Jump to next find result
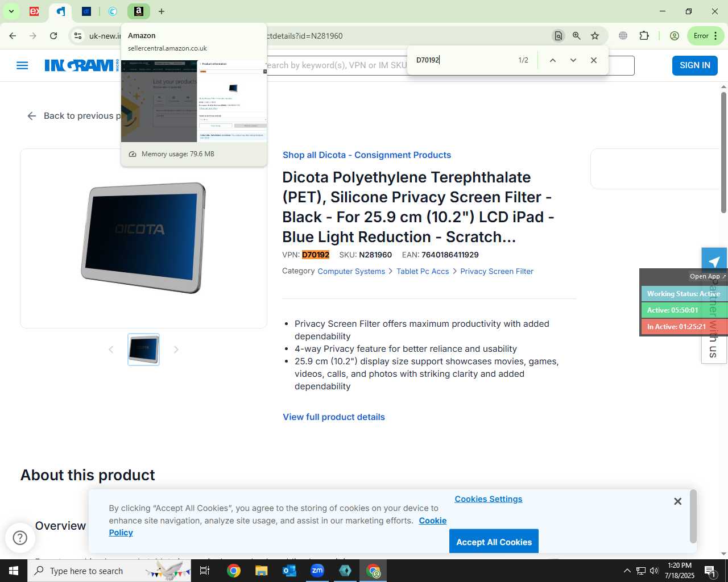The height and width of the screenshot is (582, 728). point(573,60)
